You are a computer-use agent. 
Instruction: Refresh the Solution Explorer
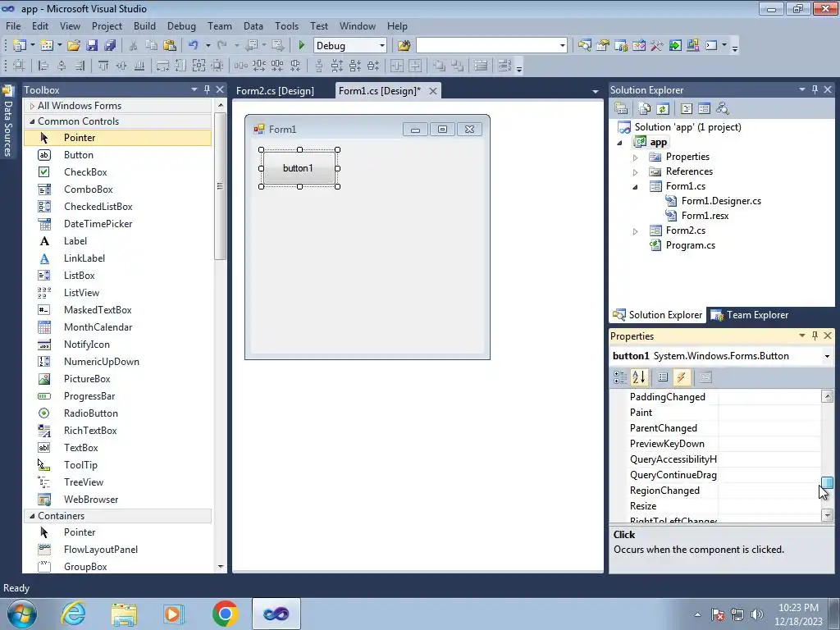663,109
